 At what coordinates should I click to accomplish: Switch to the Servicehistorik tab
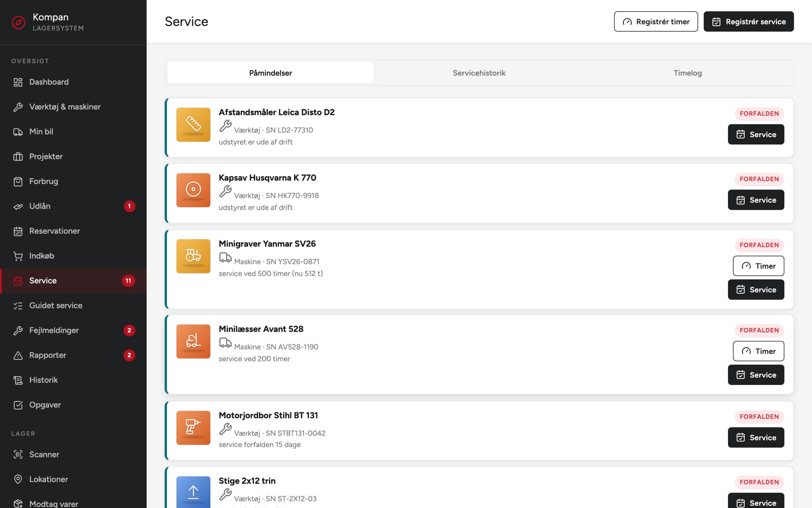tap(479, 73)
